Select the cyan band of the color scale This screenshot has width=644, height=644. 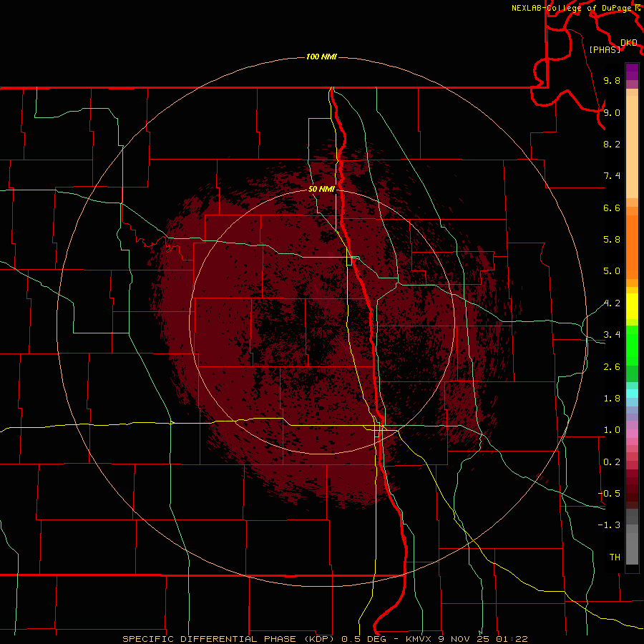tap(632, 394)
